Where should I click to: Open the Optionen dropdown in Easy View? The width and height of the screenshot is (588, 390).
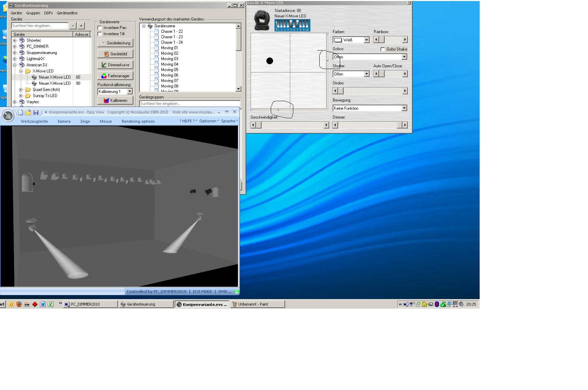[x=209, y=121]
